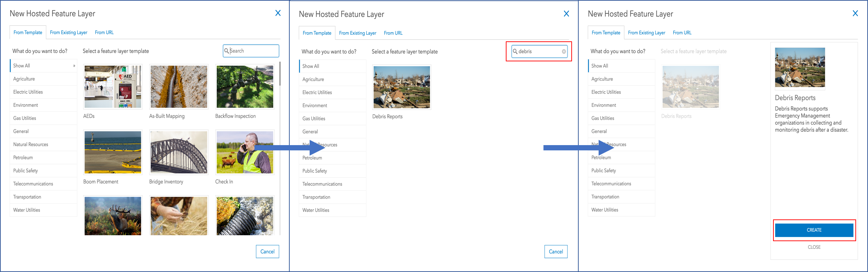Click the template list vertical scrollbar

280,74
